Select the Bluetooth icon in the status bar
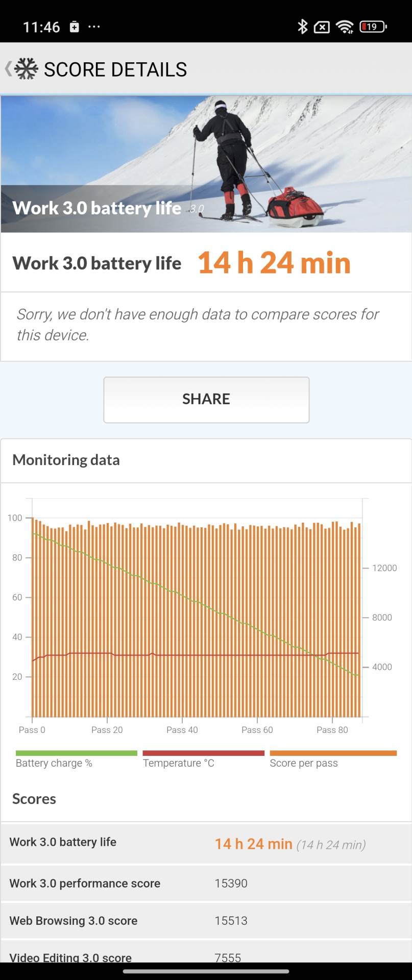The width and height of the screenshot is (412, 980). coord(302,26)
